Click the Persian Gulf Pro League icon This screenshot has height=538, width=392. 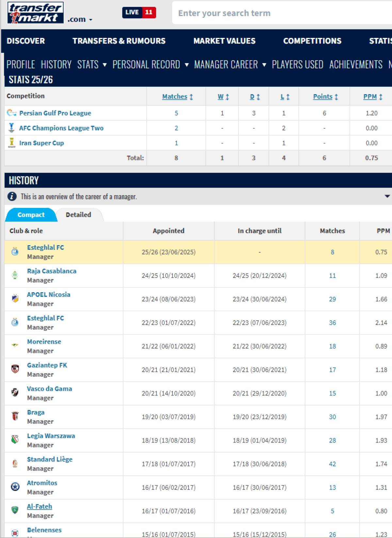pos(11,113)
